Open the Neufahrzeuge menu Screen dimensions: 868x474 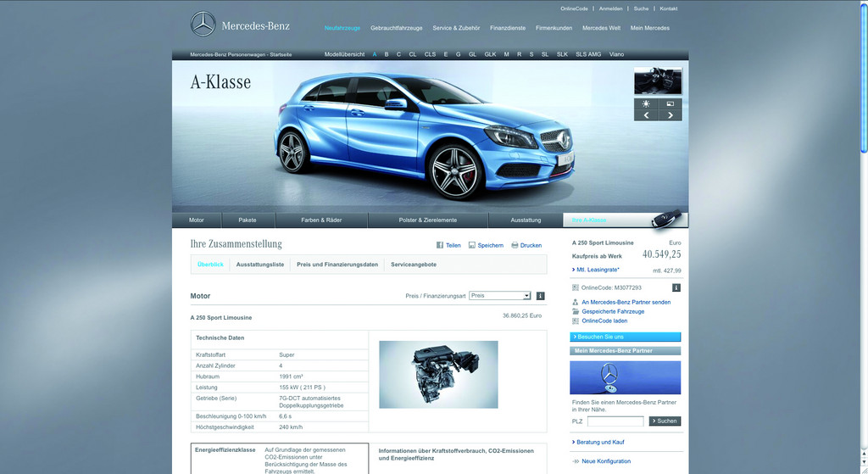tap(342, 28)
